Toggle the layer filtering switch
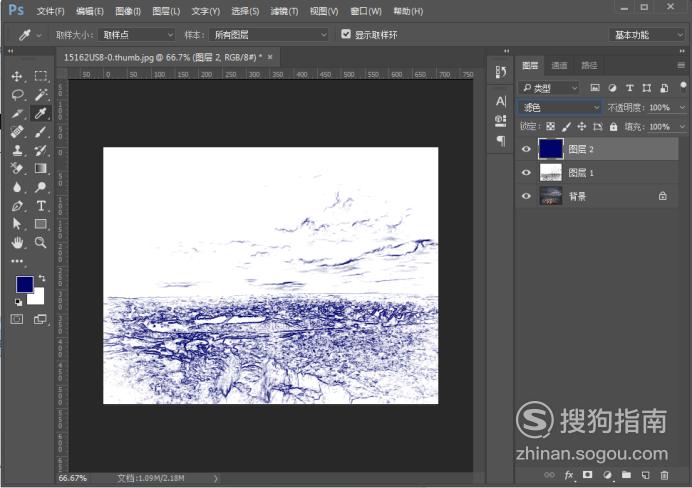This screenshot has height=488, width=692. click(x=683, y=86)
